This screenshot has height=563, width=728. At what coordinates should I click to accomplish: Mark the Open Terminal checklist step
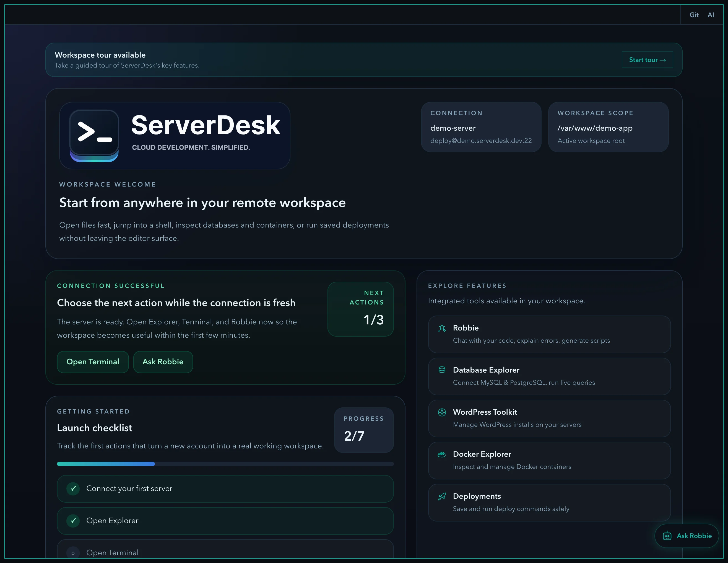point(73,553)
